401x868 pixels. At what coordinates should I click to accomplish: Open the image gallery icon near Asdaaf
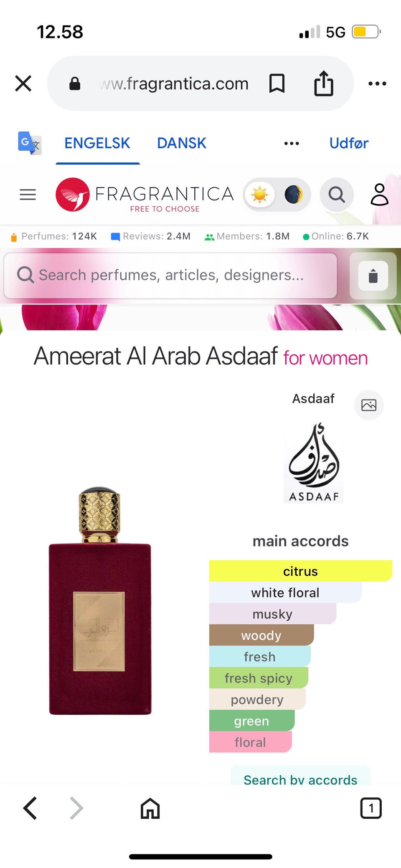pos(369,405)
